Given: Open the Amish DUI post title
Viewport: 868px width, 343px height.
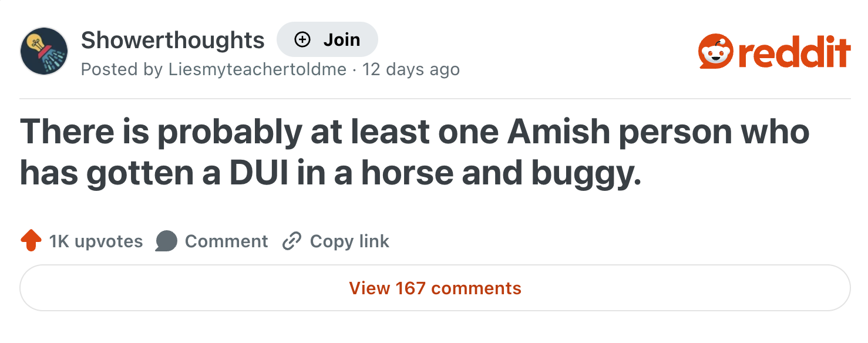Looking at the screenshot, I should tap(414, 153).
